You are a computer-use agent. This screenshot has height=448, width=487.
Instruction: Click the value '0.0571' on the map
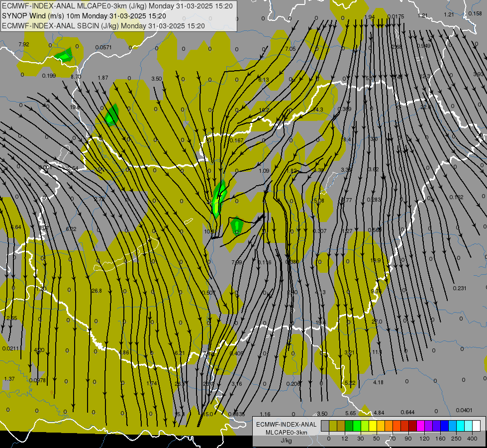tap(103, 47)
